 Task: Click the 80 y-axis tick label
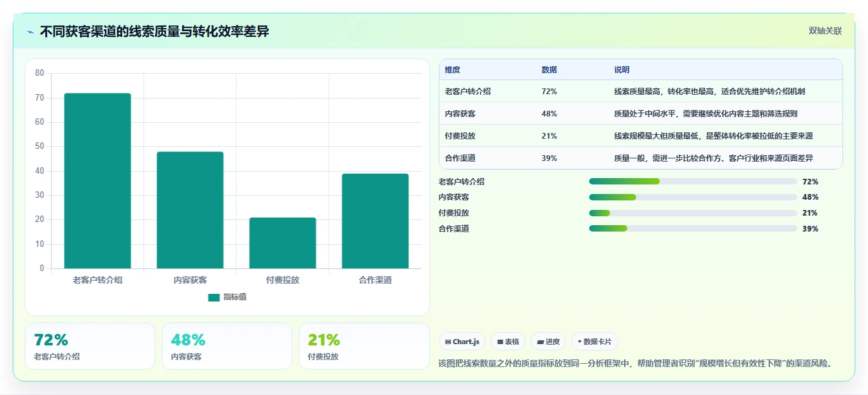(x=39, y=73)
